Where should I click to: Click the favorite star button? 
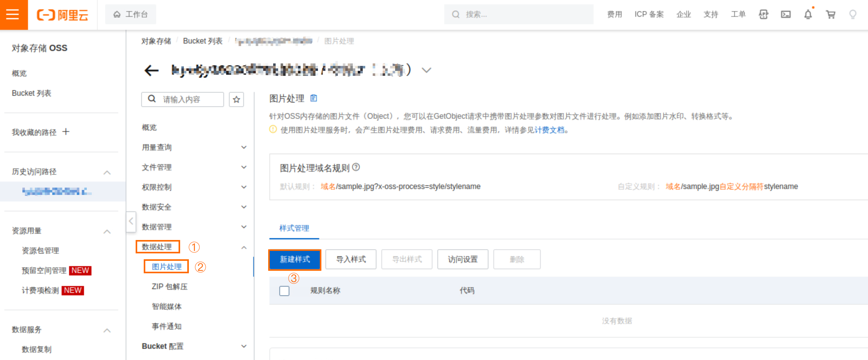coord(236,99)
